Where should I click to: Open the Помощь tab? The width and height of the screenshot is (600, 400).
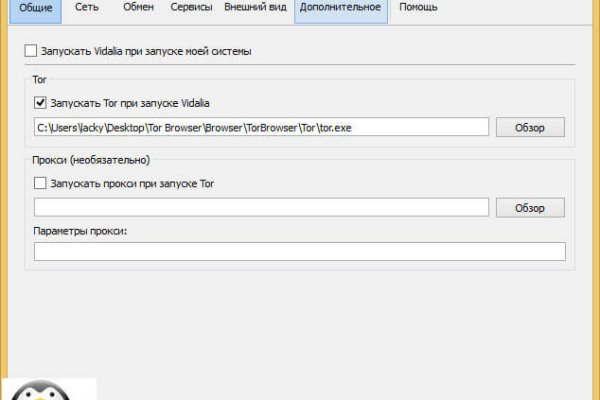tap(417, 9)
